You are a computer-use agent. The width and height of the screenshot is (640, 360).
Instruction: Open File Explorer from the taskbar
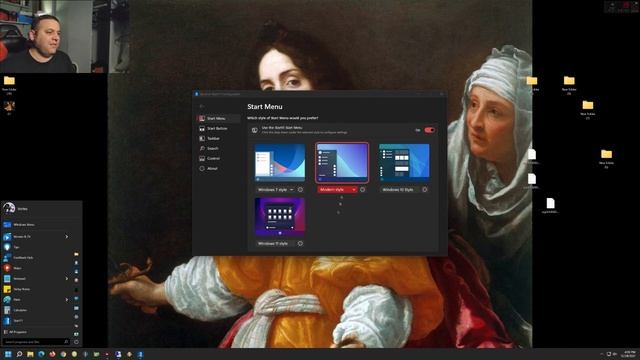(30, 354)
